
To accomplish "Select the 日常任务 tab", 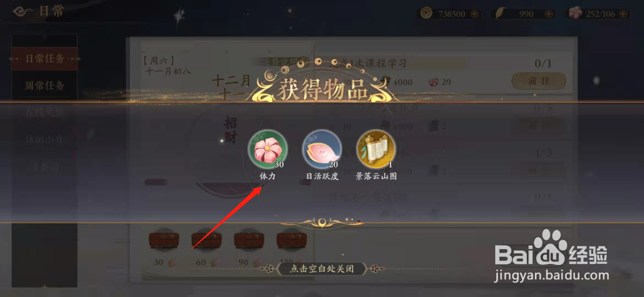I will pyautogui.click(x=45, y=59).
